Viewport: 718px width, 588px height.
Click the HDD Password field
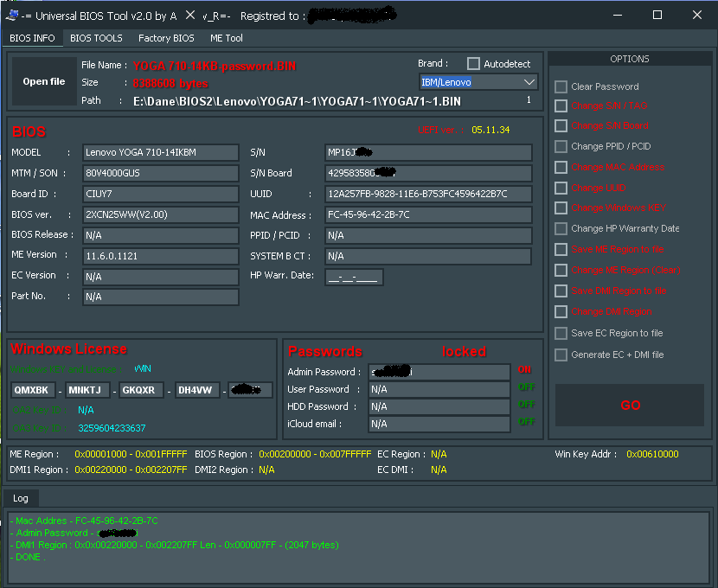(x=439, y=406)
